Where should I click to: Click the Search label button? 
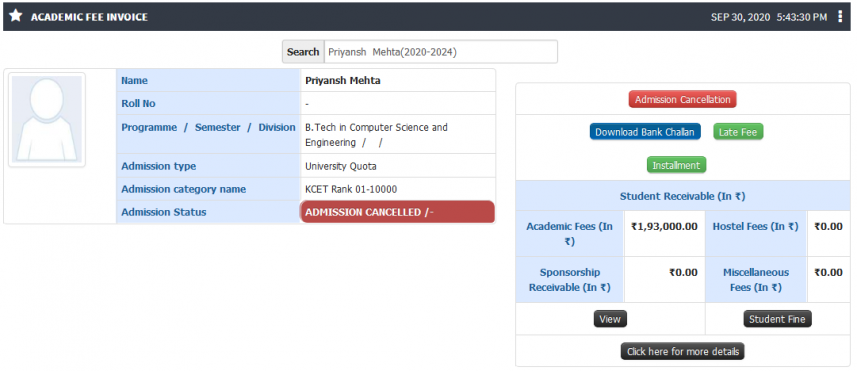pos(303,52)
